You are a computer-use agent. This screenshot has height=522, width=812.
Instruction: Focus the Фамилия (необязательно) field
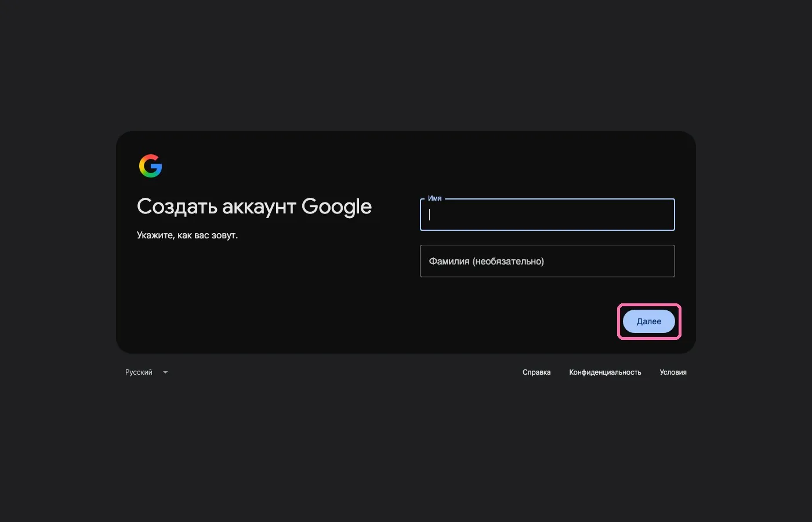(547, 261)
